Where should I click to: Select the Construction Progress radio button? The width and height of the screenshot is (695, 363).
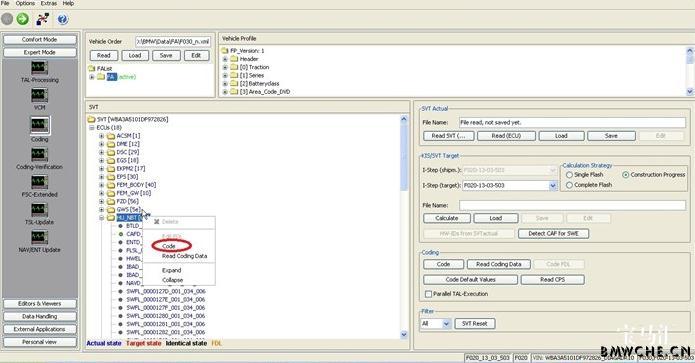pos(625,175)
